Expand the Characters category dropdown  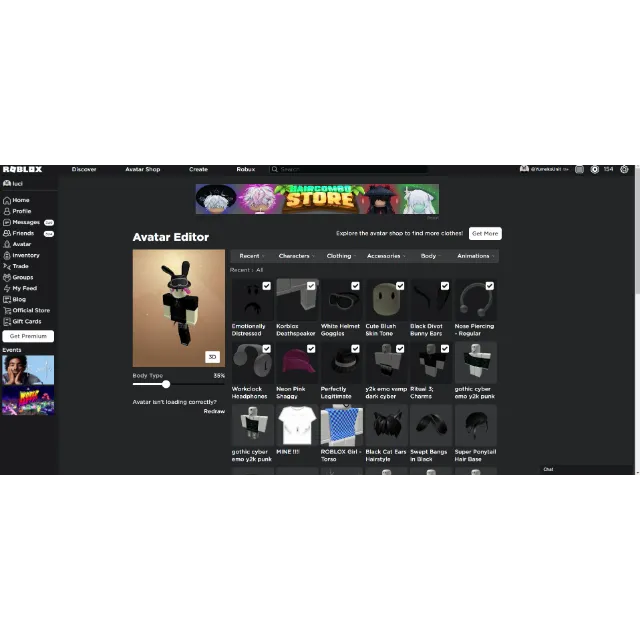click(296, 256)
